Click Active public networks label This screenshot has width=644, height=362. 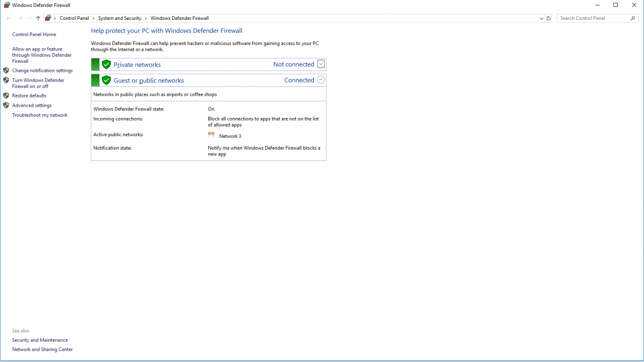pos(119,135)
